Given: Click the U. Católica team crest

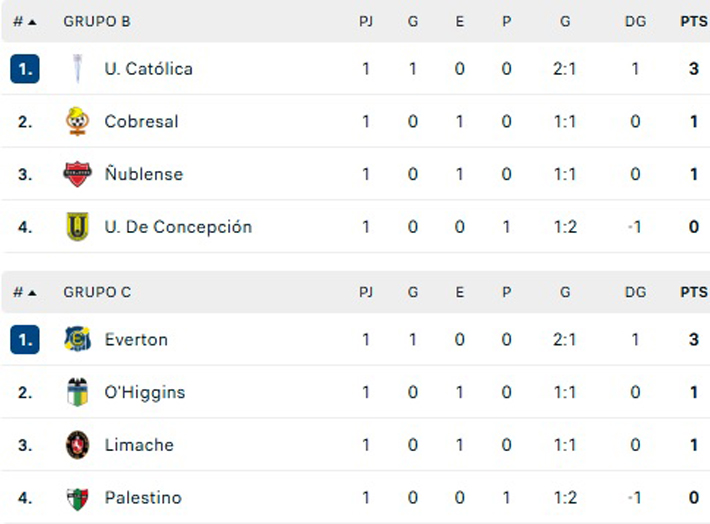Looking at the screenshot, I should tap(77, 69).
